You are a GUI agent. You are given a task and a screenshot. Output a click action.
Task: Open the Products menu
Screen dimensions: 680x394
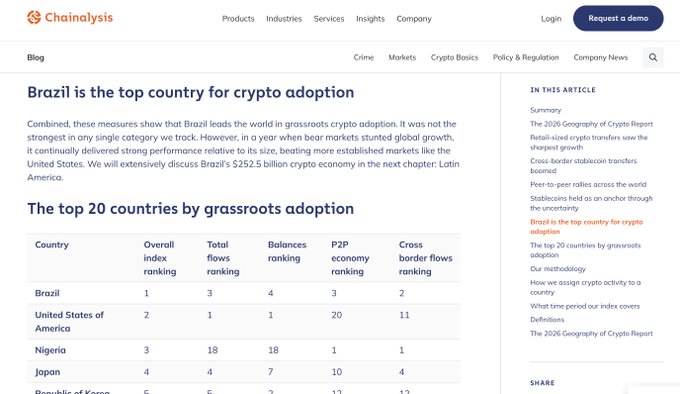point(238,19)
